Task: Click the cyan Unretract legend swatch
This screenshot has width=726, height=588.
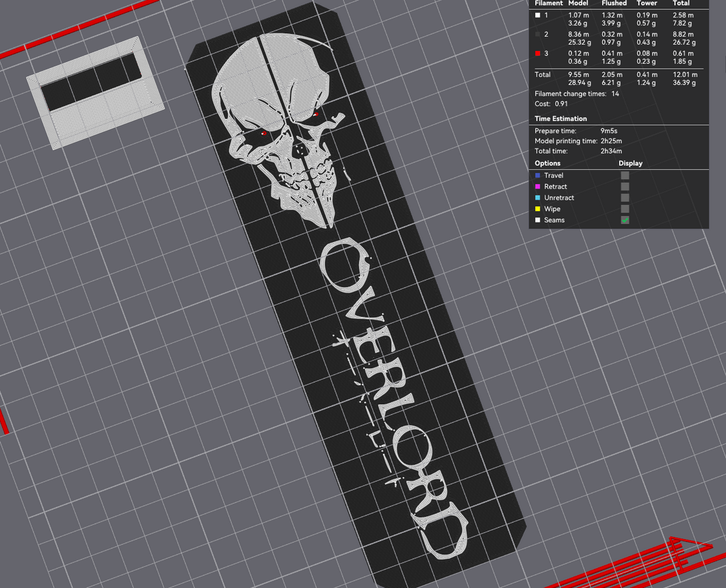Action: click(x=537, y=198)
